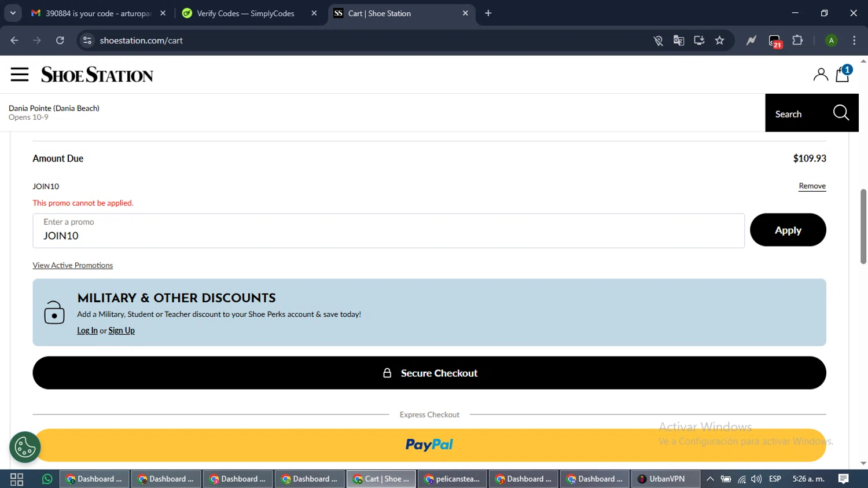Image resolution: width=868 pixels, height=488 pixels.
Task: Click the ESP language indicator
Action: pyautogui.click(x=775, y=479)
